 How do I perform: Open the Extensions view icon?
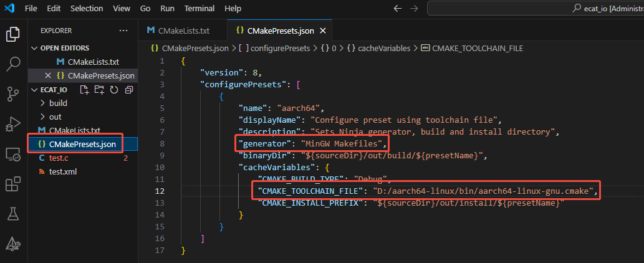pyautogui.click(x=13, y=184)
